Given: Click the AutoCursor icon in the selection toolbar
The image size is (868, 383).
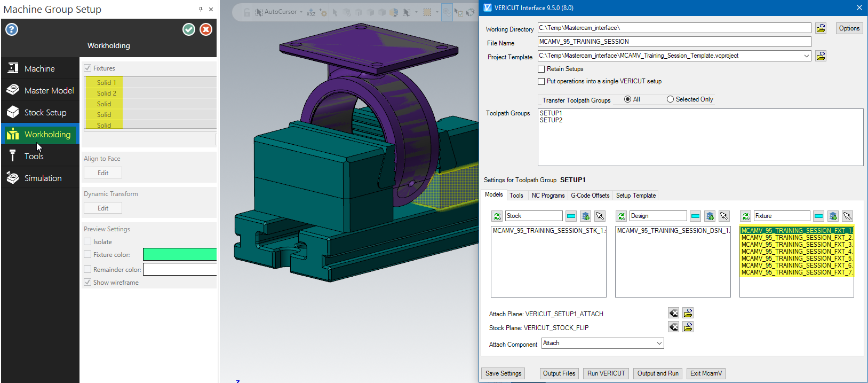Looking at the screenshot, I should click(x=259, y=12).
